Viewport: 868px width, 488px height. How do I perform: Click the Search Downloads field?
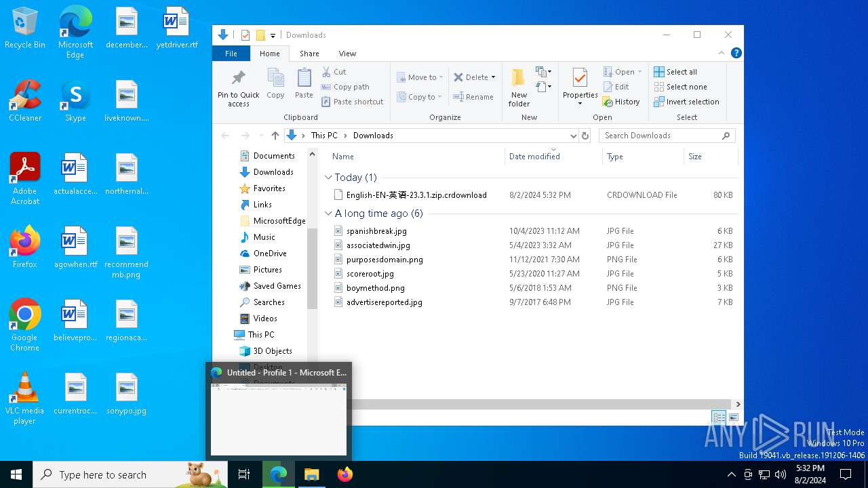coord(667,136)
